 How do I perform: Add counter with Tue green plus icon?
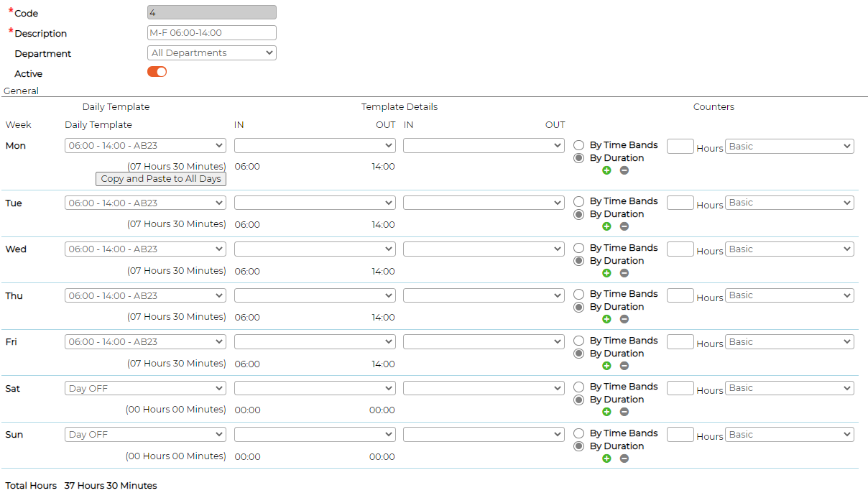pyautogui.click(x=606, y=226)
